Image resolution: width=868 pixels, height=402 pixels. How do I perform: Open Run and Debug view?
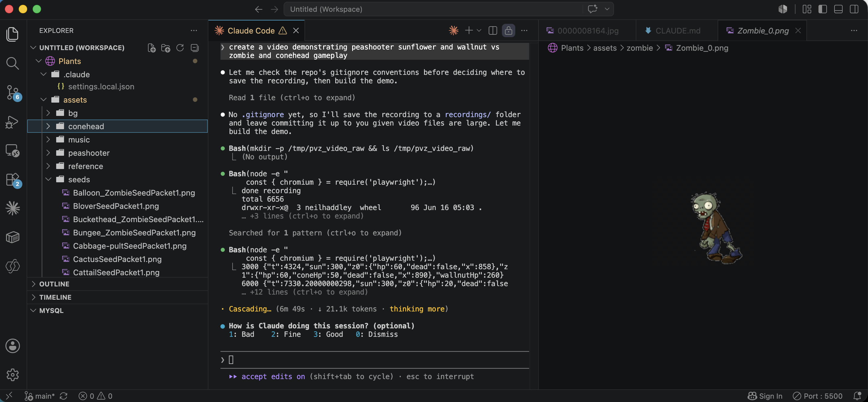(x=12, y=122)
